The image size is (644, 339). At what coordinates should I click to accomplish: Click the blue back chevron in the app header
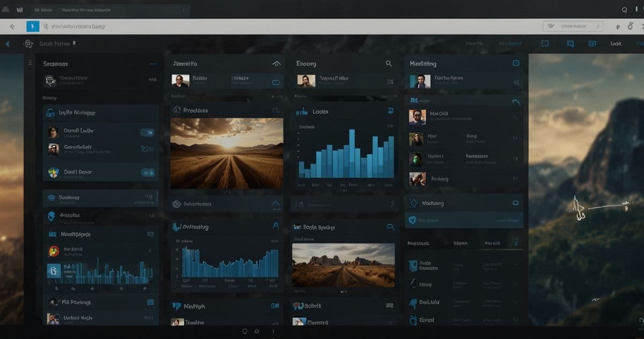(x=8, y=44)
